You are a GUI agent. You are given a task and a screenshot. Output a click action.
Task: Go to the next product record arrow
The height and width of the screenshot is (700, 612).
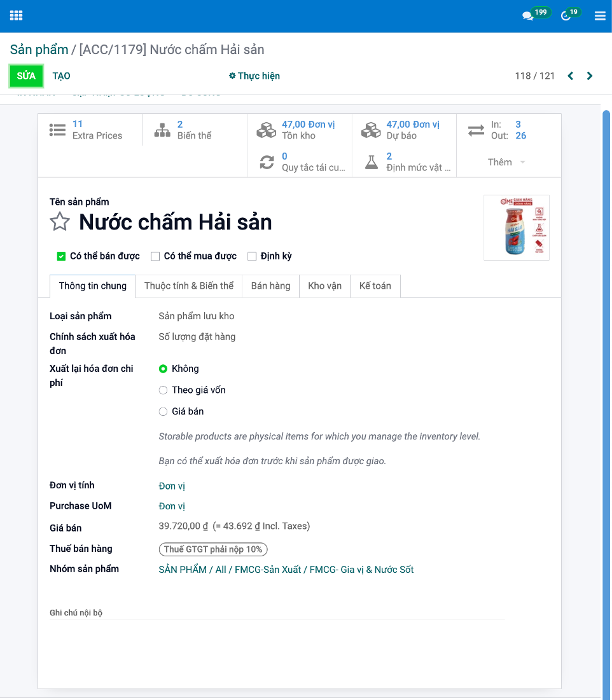coord(590,76)
